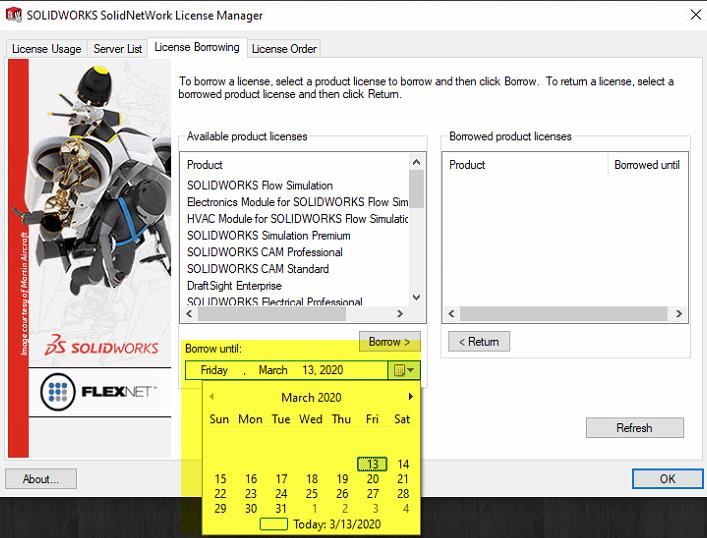The width and height of the screenshot is (707, 538).
Task: Click the weekday field Friday in date box
Action: pos(214,370)
